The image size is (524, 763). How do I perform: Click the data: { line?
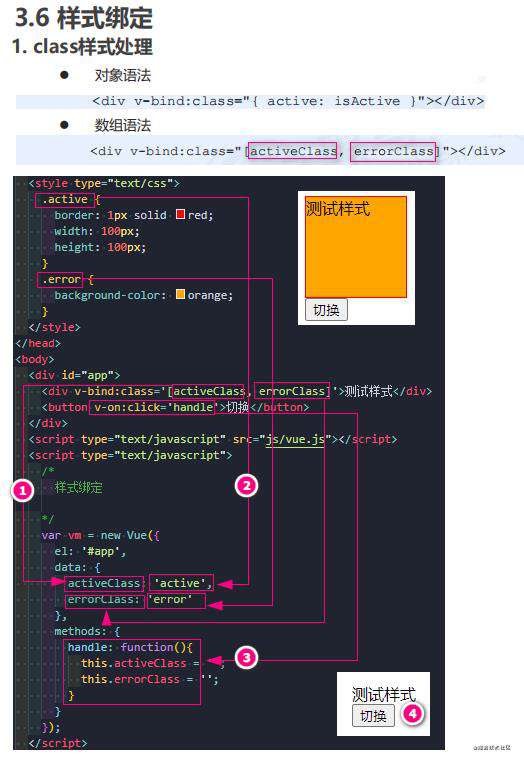[77, 567]
